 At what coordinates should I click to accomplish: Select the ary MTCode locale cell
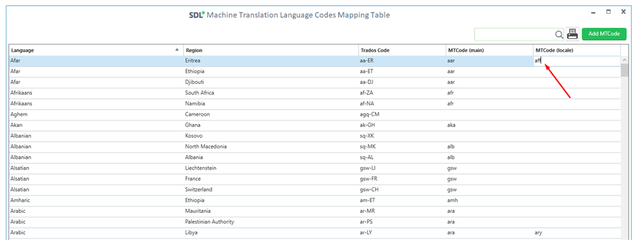576,232
